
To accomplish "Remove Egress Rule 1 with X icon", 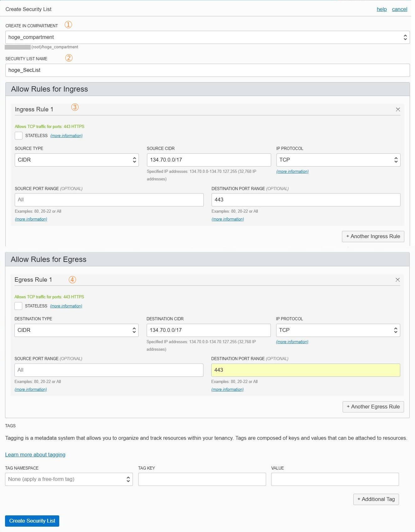I will click(397, 280).
